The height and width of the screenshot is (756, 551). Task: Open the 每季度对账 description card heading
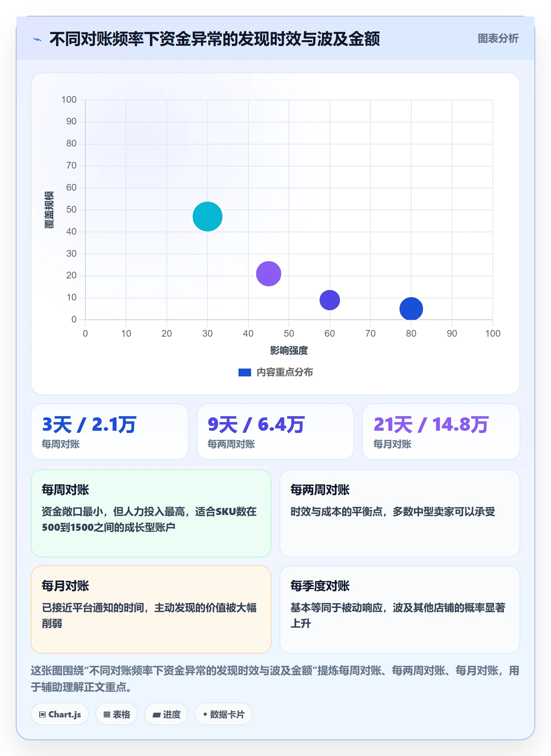click(320, 586)
